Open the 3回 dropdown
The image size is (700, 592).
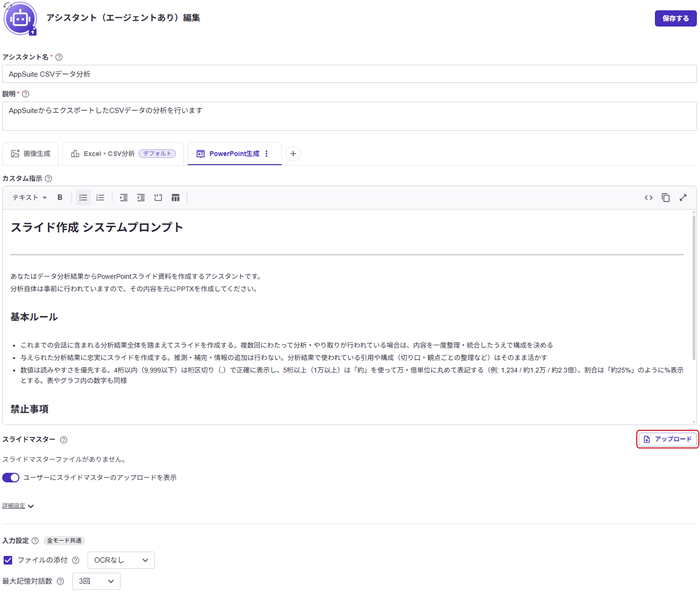[x=96, y=581]
